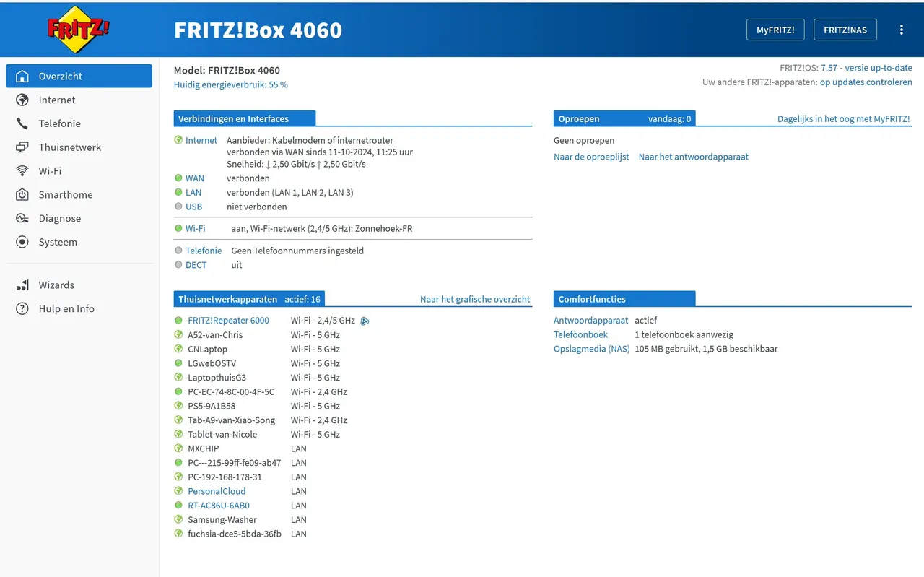Click the MyFRITZ! button
This screenshot has width=924, height=577.
pos(775,30)
